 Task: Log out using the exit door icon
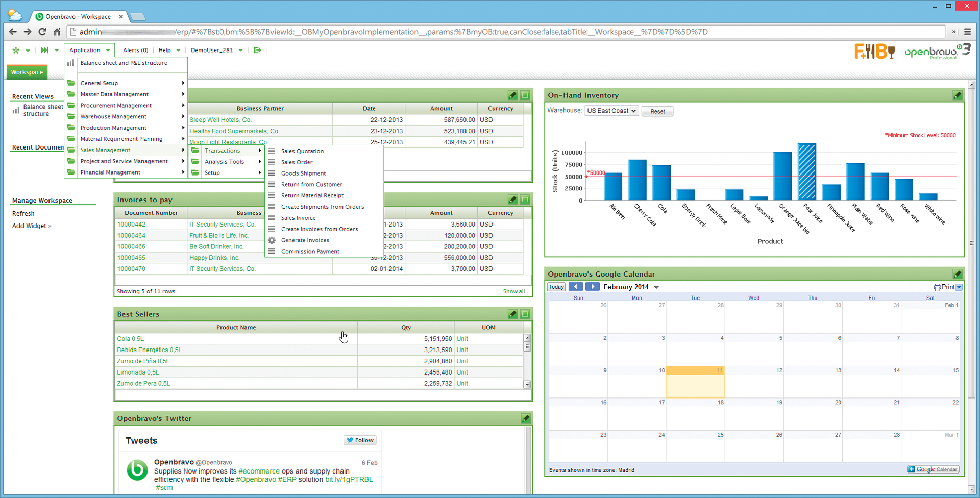coord(257,50)
